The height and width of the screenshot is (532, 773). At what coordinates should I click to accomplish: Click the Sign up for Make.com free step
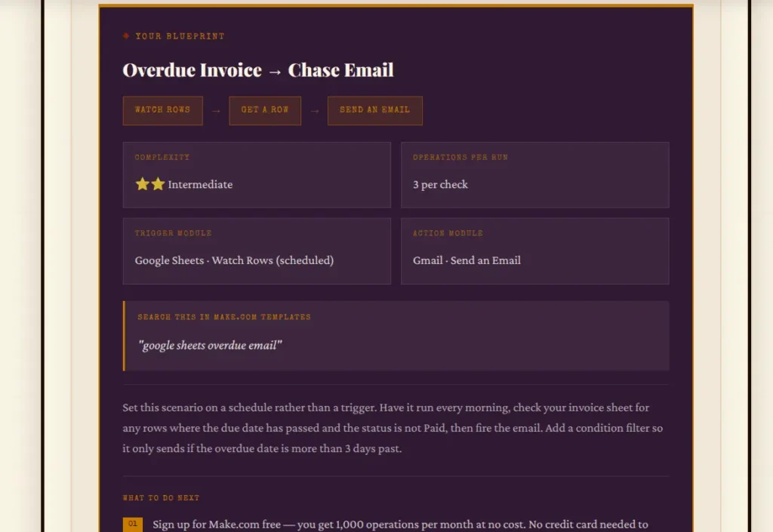click(400, 524)
